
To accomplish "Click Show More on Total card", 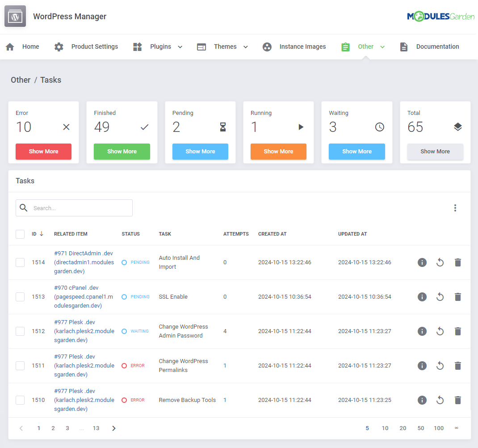I will point(435,152).
